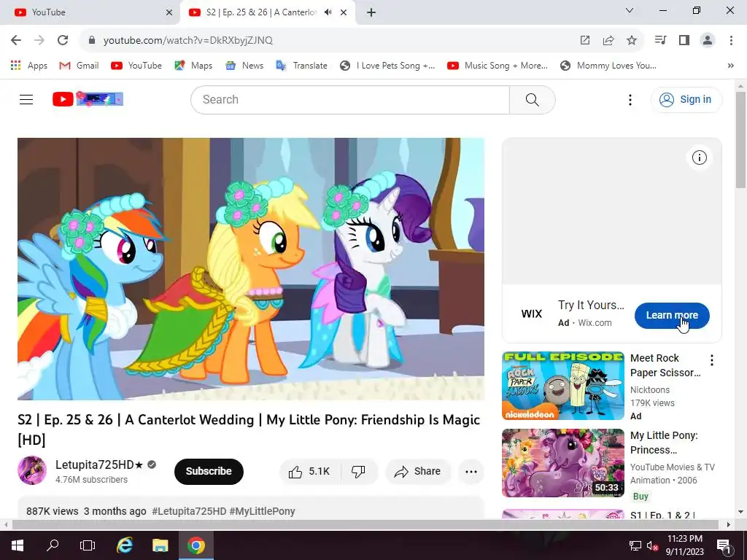
Task: Click the YouTube logo home link
Action: (88, 99)
